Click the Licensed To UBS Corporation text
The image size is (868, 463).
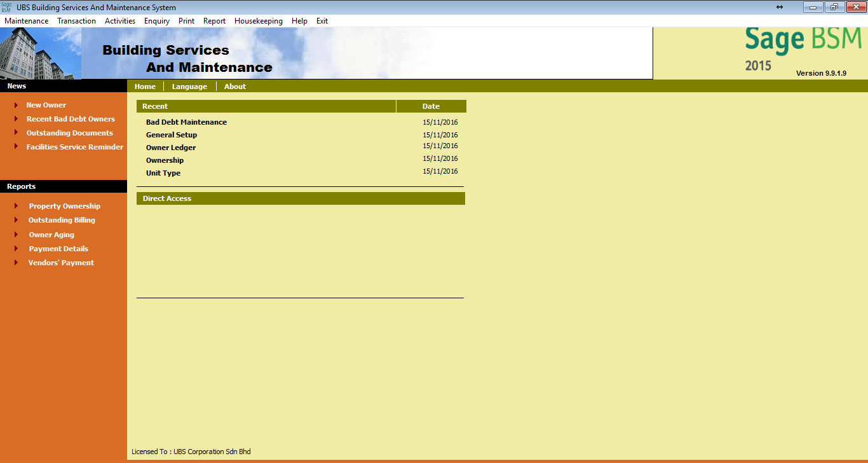[x=191, y=452]
